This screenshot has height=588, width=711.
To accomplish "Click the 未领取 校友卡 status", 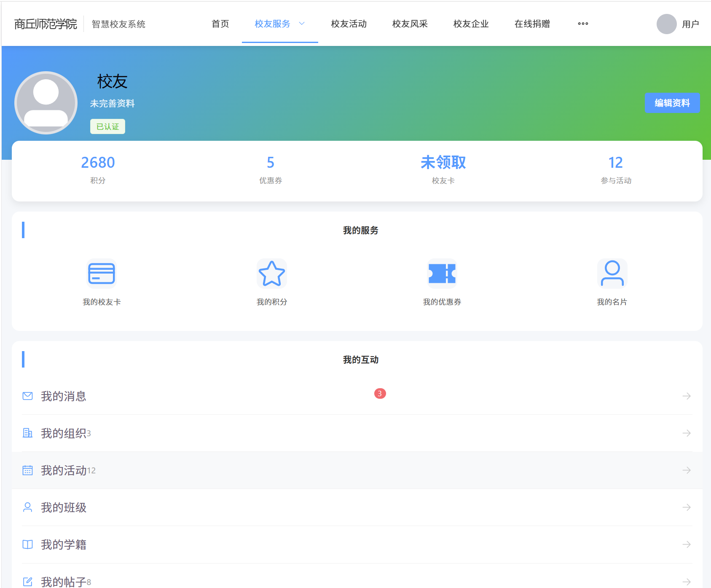I will click(x=443, y=170).
